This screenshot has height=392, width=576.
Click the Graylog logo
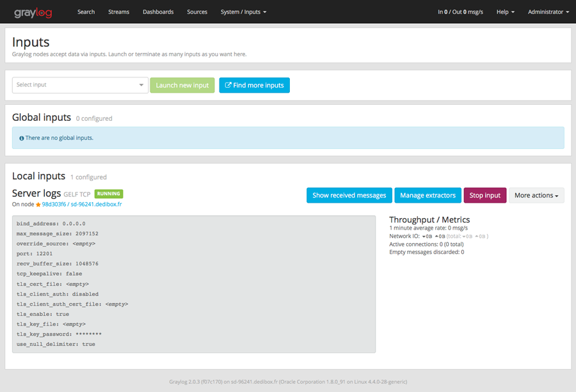pyautogui.click(x=33, y=13)
